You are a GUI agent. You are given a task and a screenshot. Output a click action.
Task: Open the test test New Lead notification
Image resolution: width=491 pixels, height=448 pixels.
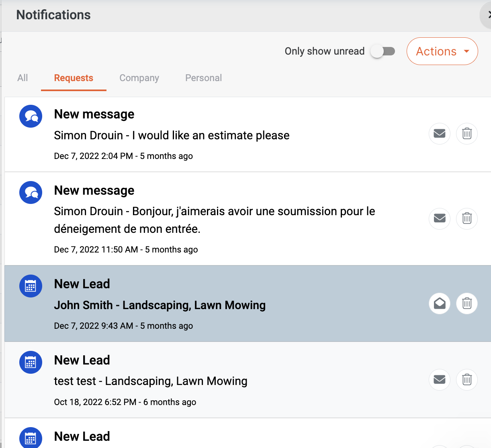pyautogui.click(x=151, y=381)
